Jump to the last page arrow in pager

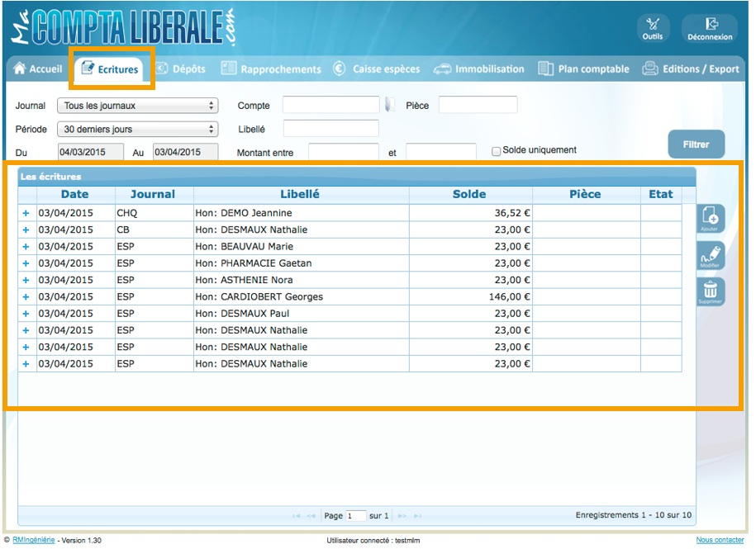pyautogui.click(x=417, y=516)
